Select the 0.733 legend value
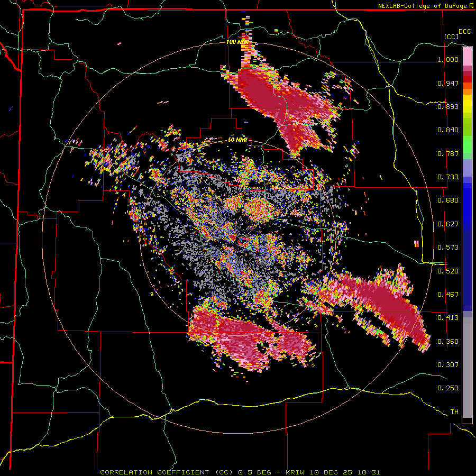476x476 pixels. pyautogui.click(x=448, y=177)
